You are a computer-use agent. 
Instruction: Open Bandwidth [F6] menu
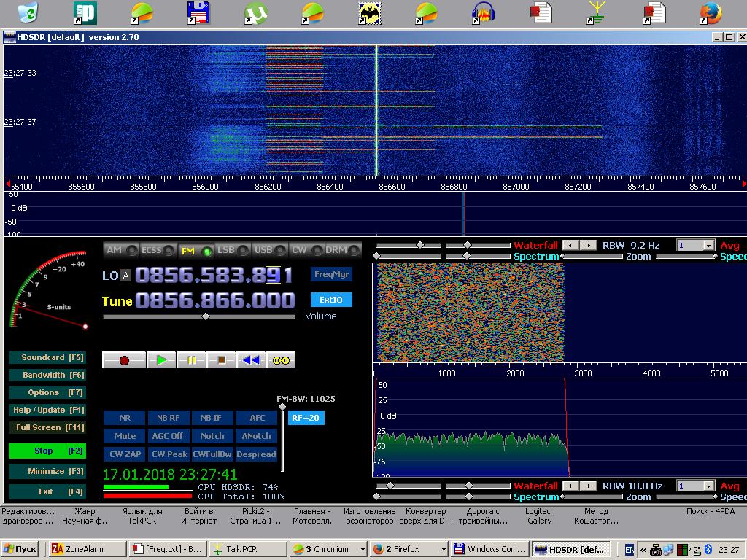click(x=47, y=375)
